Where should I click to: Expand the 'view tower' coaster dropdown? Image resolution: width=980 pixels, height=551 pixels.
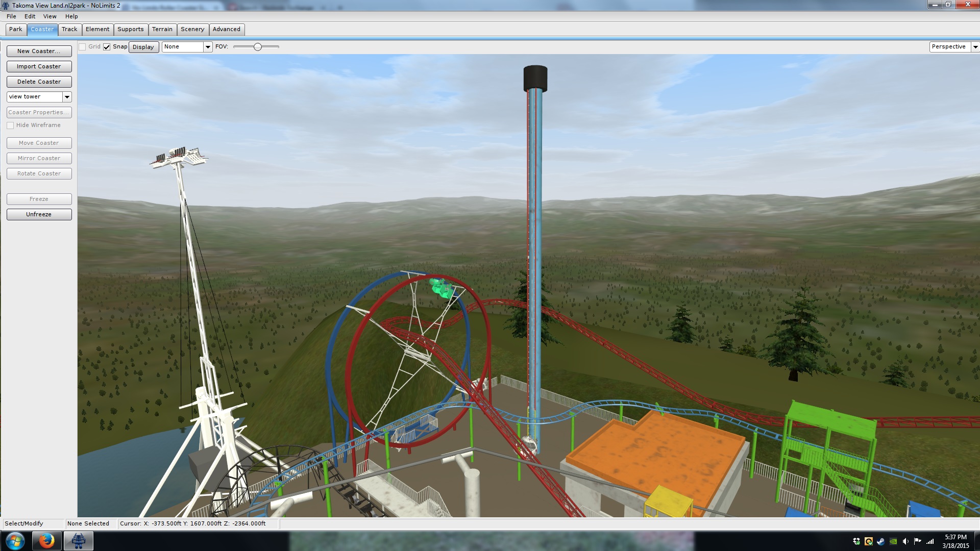tap(67, 97)
